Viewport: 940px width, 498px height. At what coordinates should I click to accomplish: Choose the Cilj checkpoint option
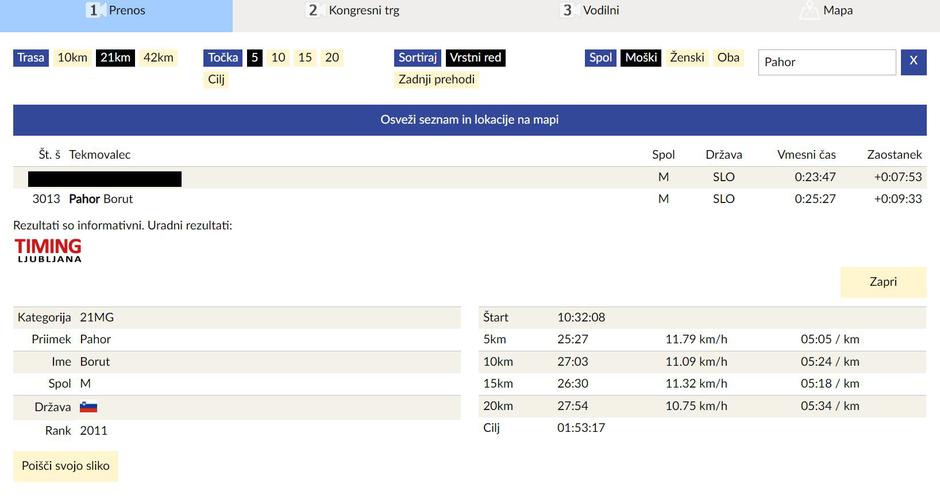(x=216, y=79)
